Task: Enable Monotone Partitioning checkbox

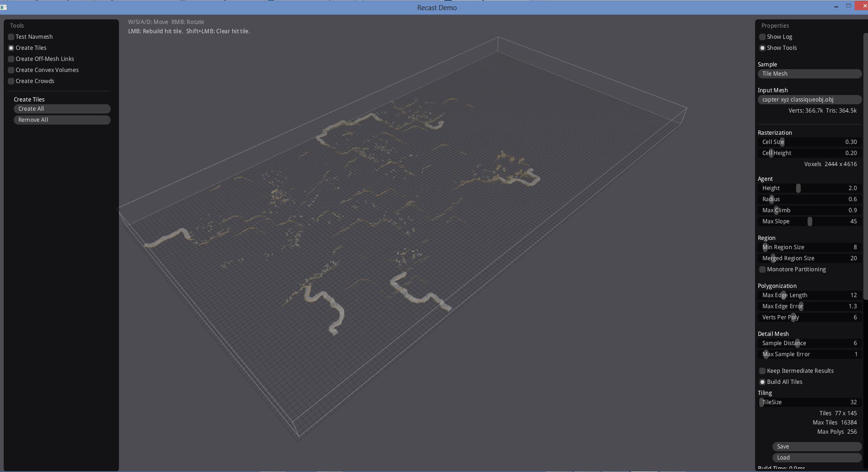Action: 762,269
